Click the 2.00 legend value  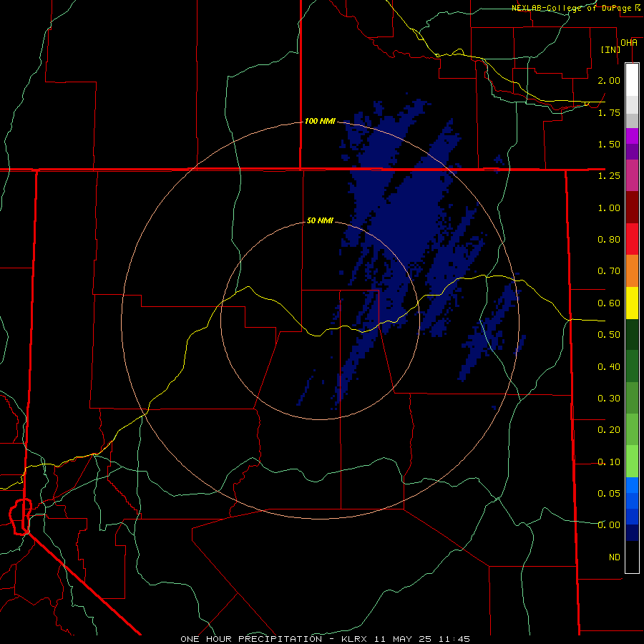pyautogui.click(x=609, y=80)
